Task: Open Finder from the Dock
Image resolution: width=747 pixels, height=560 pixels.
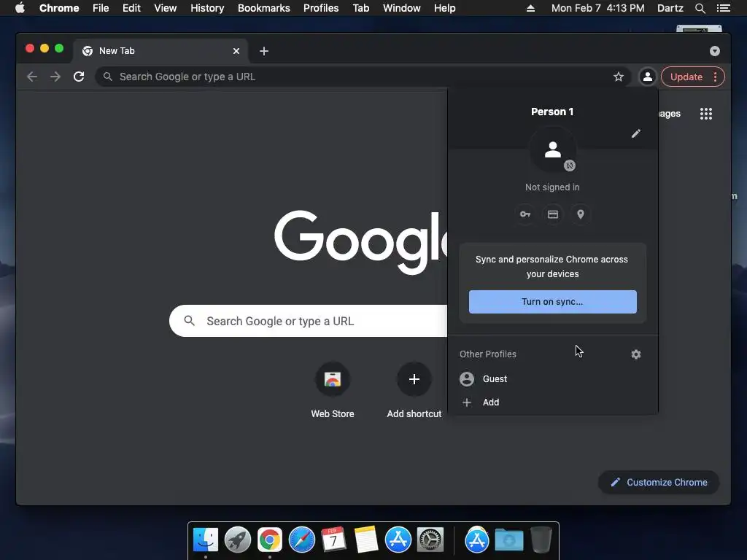Action: click(x=206, y=540)
